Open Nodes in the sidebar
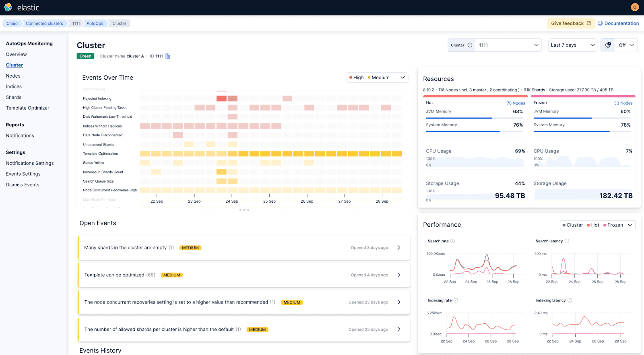Image resolution: width=644 pixels, height=355 pixels. tap(13, 76)
